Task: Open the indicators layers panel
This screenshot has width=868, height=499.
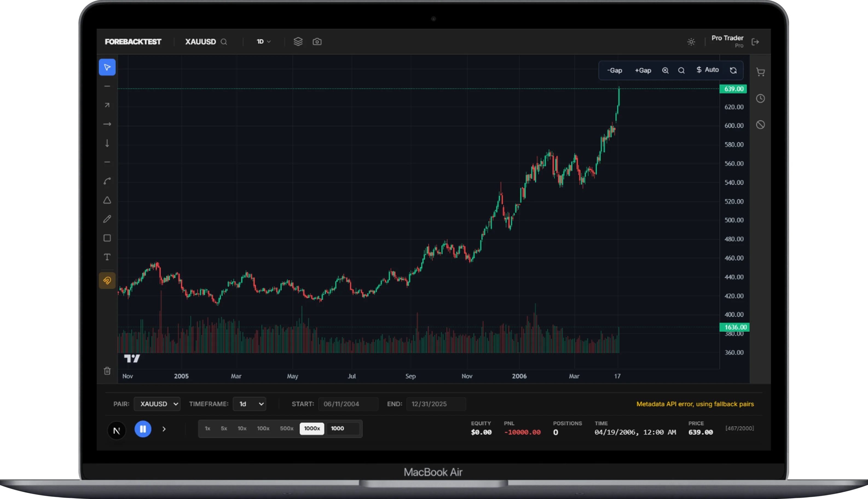Action: [x=298, y=41]
